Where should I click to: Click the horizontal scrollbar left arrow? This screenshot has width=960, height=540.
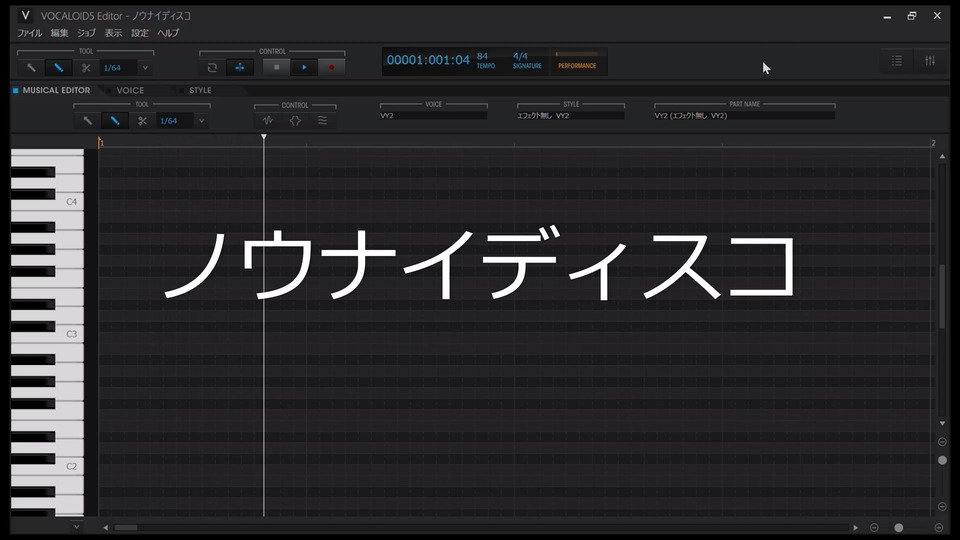106,527
